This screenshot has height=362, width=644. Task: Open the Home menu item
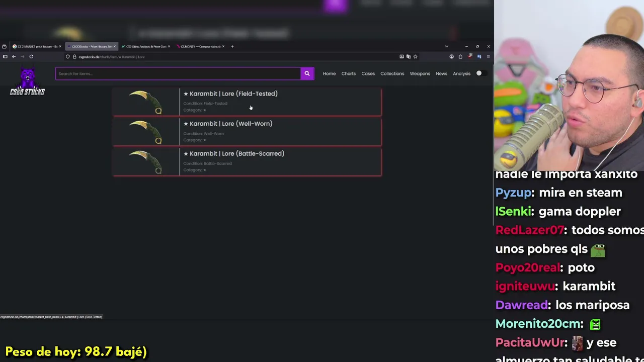coord(329,73)
